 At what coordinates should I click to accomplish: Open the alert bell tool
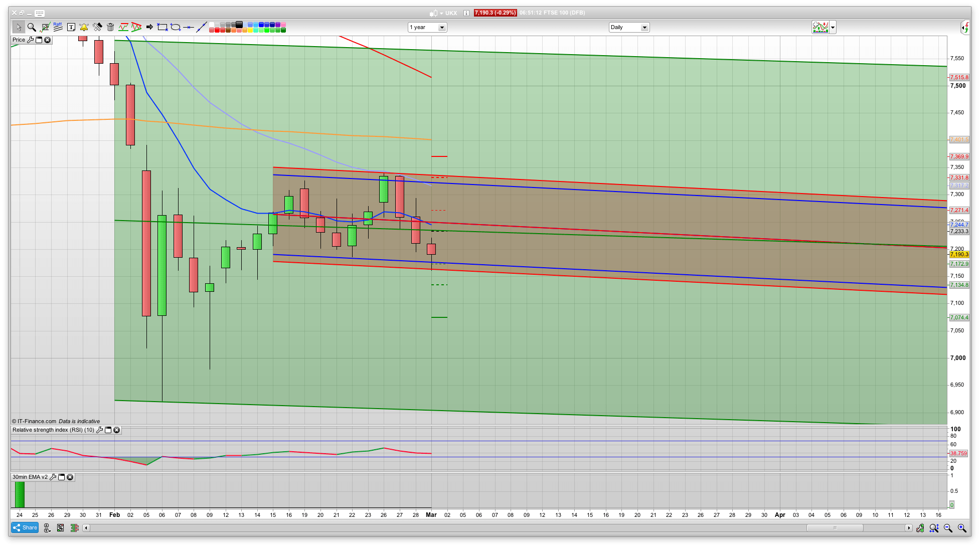tap(84, 27)
